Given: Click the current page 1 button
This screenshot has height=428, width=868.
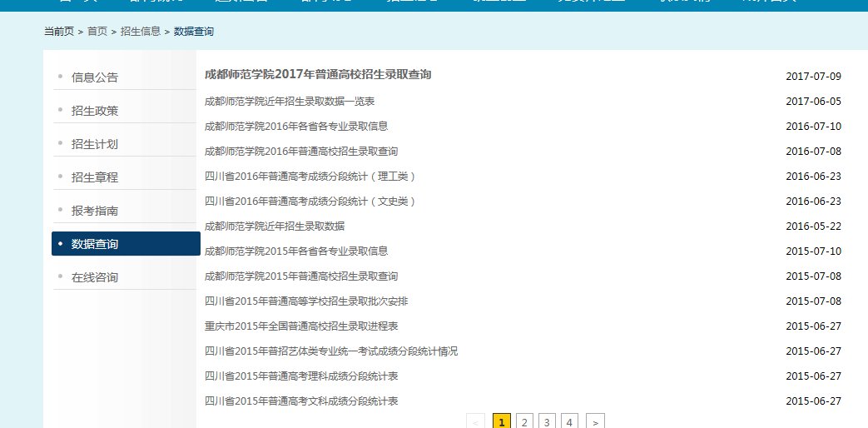Looking at the screenshot, I should 502,422.
